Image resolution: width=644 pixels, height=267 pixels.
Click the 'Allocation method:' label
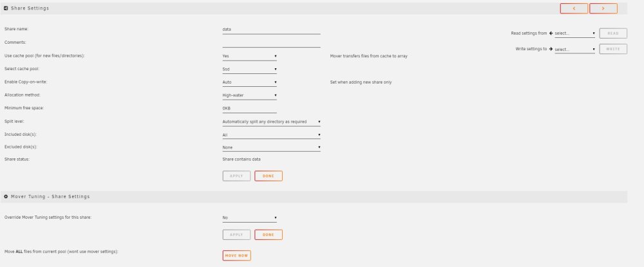[x=22, y=95]
